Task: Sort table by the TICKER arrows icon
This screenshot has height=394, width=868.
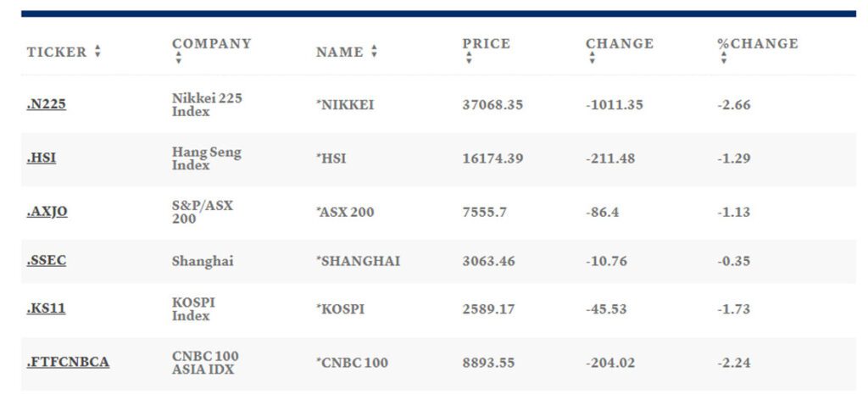Action: [x=97, y=52]
